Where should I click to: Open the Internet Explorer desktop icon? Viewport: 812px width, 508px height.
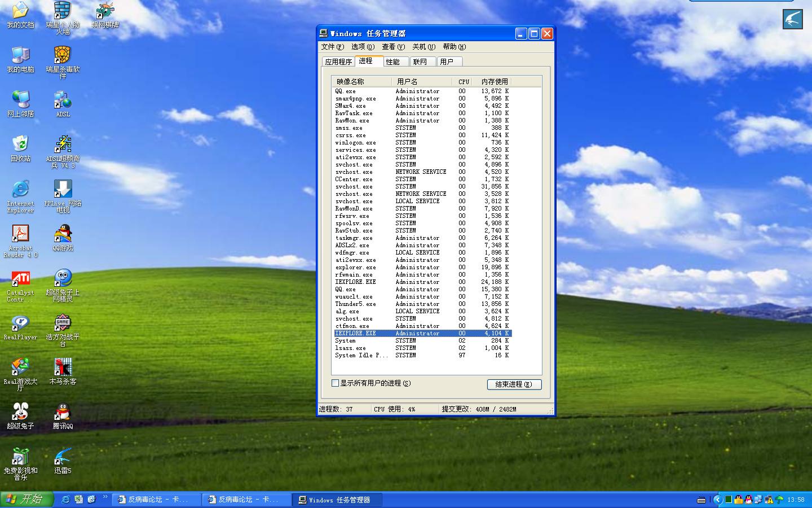20,190
